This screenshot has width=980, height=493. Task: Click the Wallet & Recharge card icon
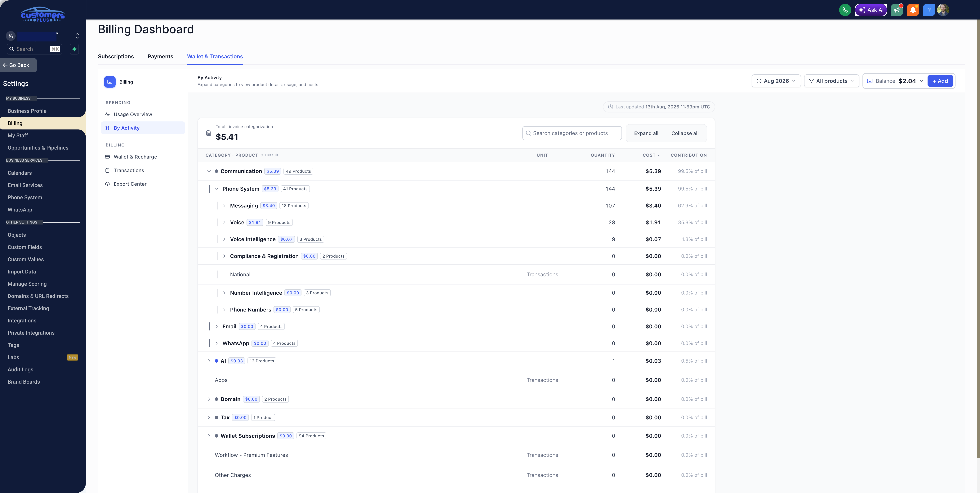(107, 157)
